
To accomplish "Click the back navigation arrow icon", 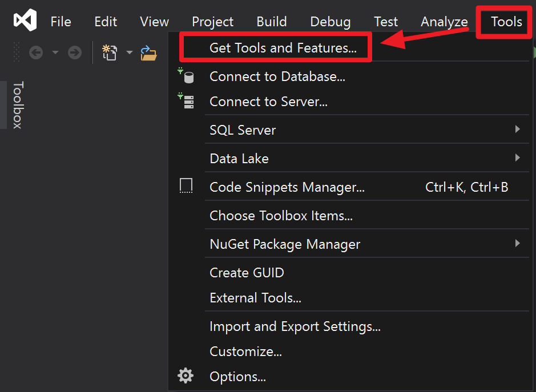I will tap(35, 52).
